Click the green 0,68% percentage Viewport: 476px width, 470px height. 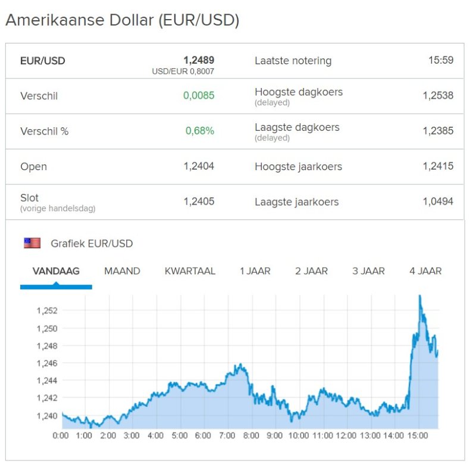(199, 131)
